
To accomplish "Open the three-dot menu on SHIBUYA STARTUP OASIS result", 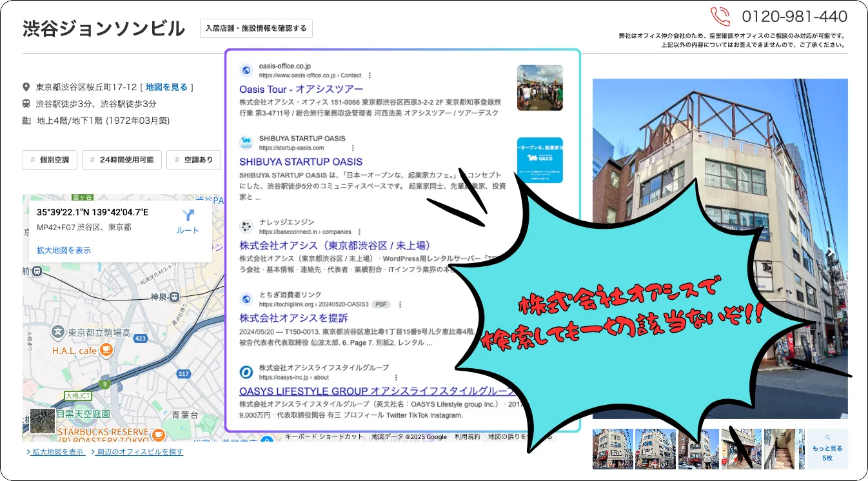I will point(353,147).
